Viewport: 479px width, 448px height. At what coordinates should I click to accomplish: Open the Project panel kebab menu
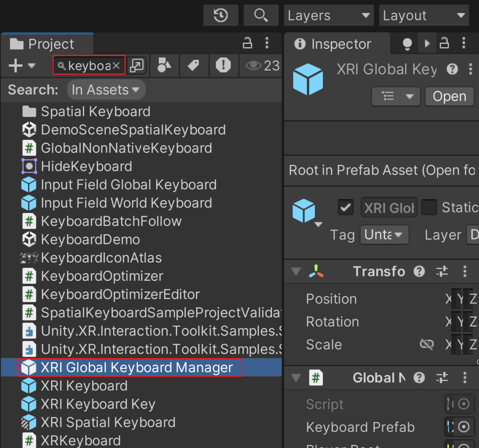tap(267, 43)
